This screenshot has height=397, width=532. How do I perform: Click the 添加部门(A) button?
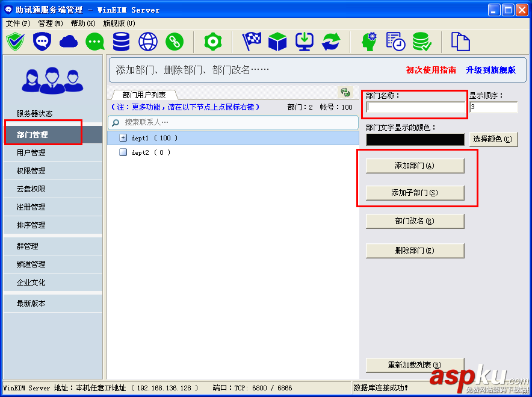pos(415,166)
